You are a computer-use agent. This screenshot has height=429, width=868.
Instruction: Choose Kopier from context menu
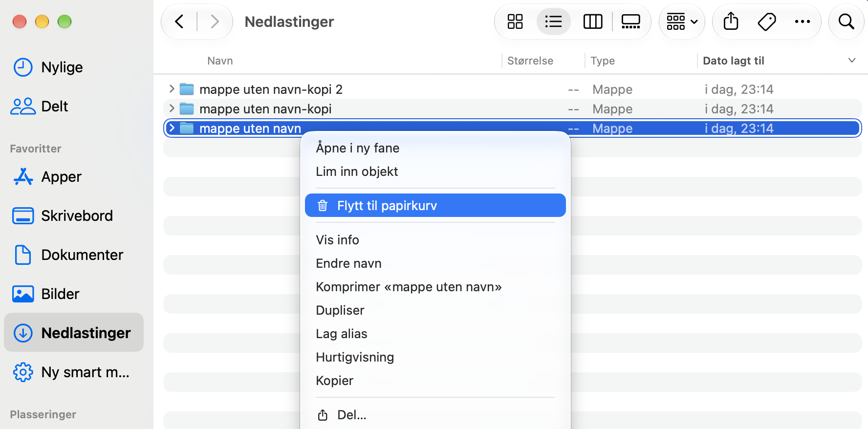point(435,381)
